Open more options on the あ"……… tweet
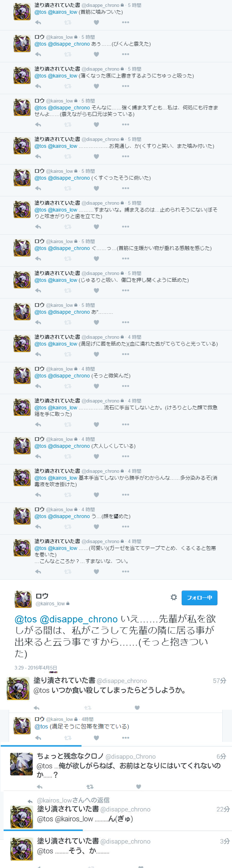The width and height of the screenshot is (232, 868). coord(125,322)
